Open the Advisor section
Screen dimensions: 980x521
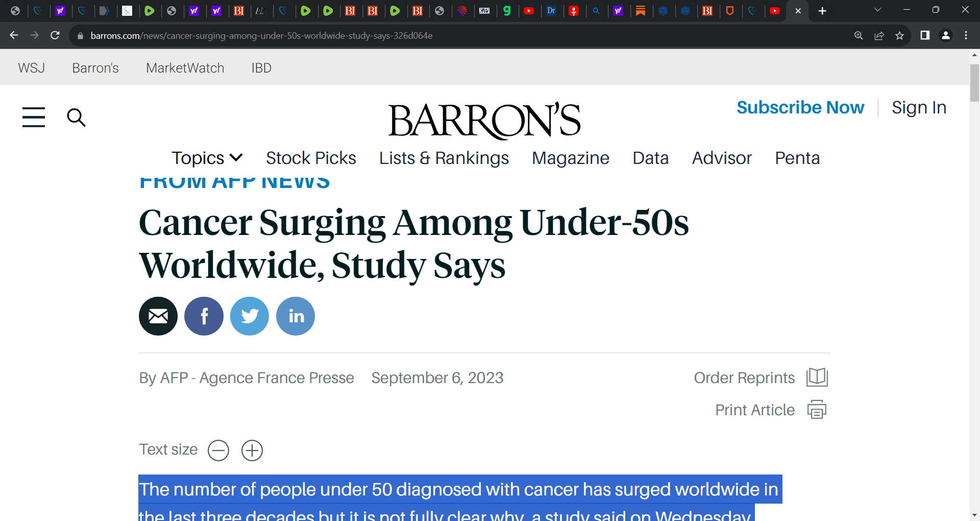point(722,158)
